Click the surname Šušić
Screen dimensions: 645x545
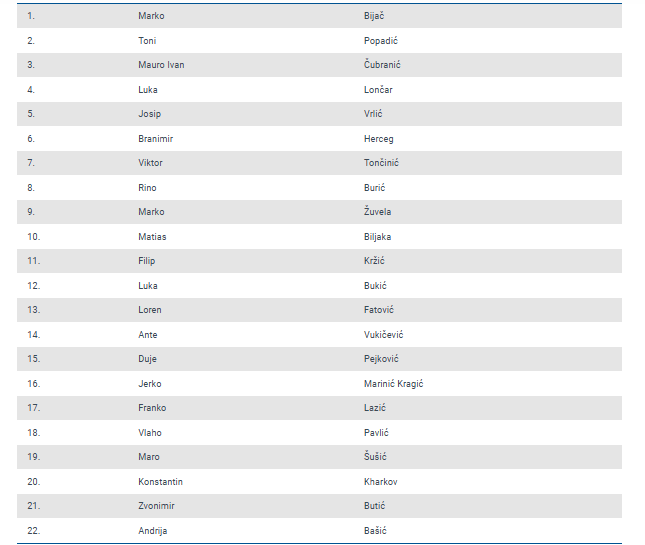tap(375, 457)
